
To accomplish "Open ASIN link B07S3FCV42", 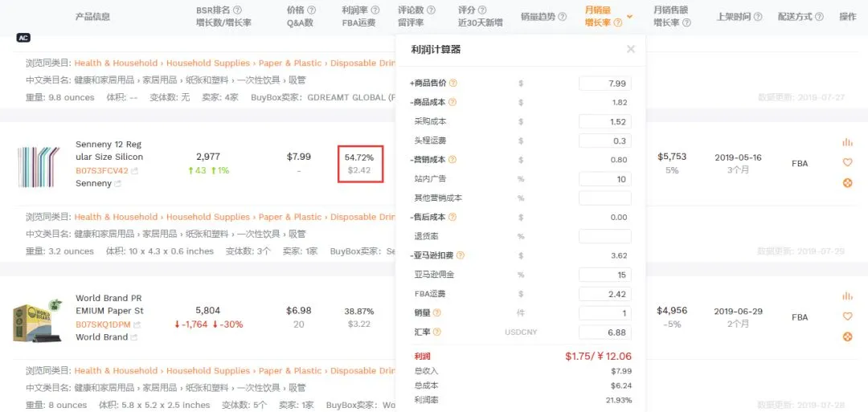I will 102,170.
